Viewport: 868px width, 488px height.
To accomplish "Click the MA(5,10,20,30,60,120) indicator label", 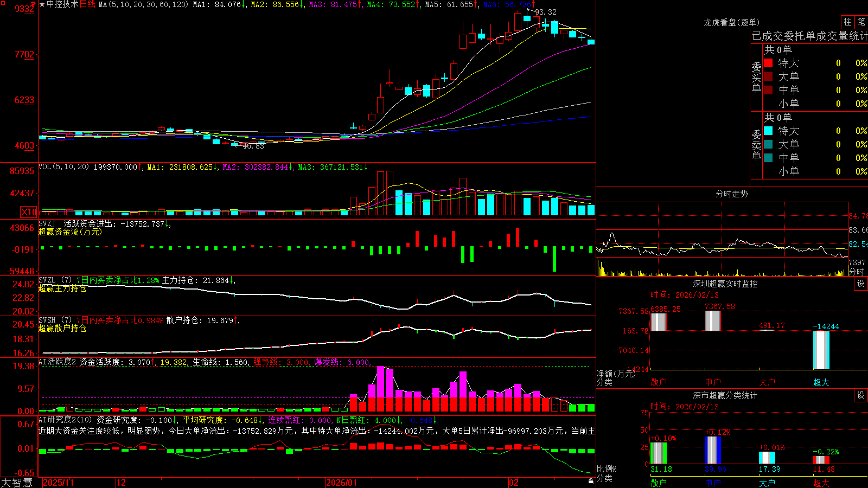I will [x=143, y=4].
